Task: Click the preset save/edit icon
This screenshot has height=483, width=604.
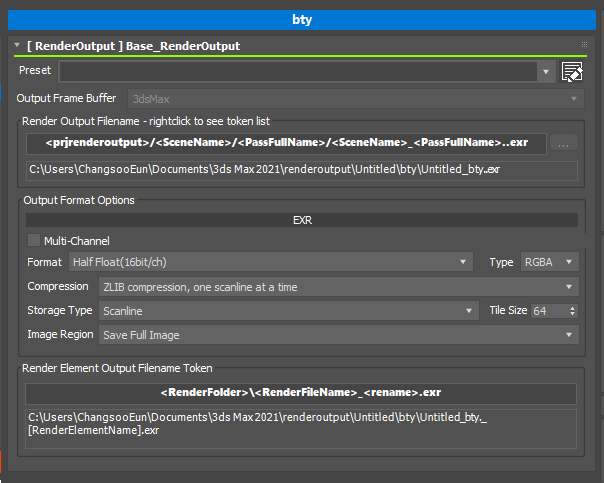Action: click(x=572, y=71)
